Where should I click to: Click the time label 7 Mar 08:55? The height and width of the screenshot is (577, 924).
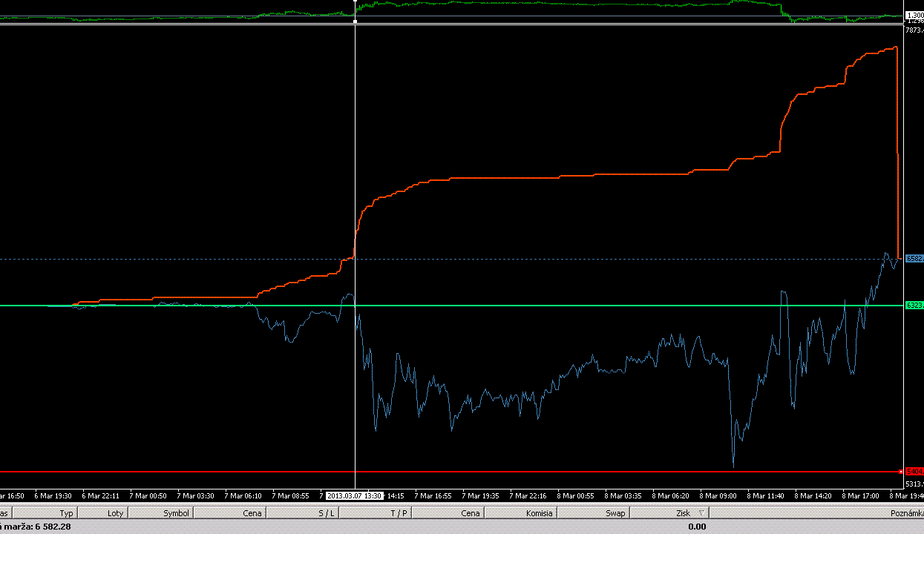click(291, 495)
